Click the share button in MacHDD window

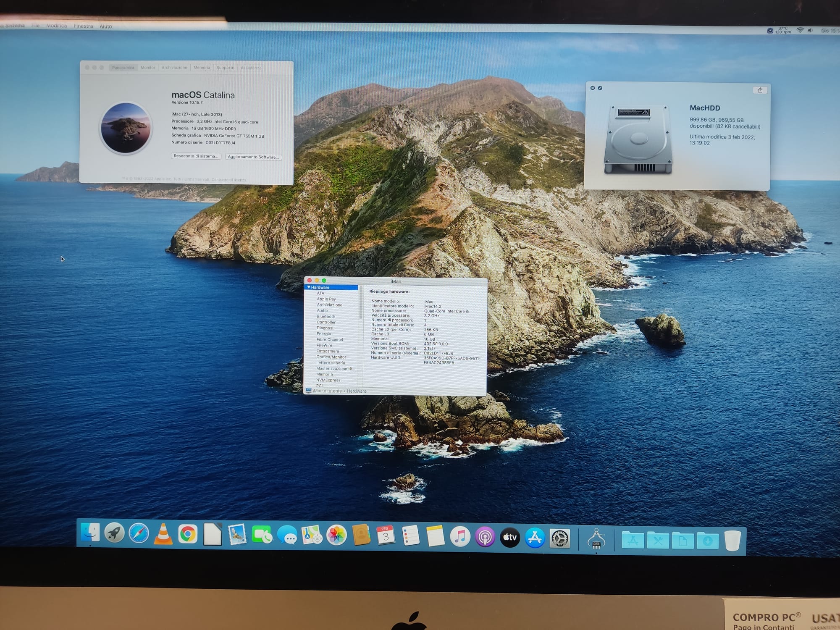pyautogui.click(x=760, y=90)
